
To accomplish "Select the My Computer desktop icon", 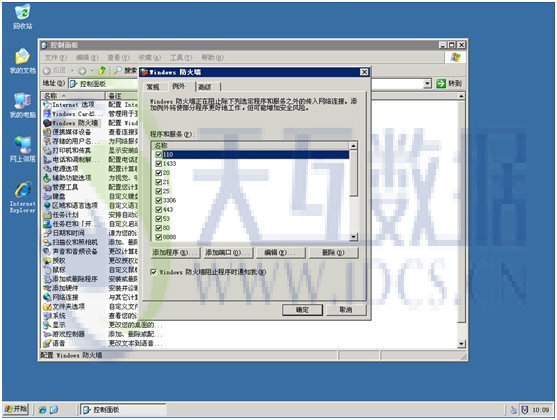I will coord(22,105).
